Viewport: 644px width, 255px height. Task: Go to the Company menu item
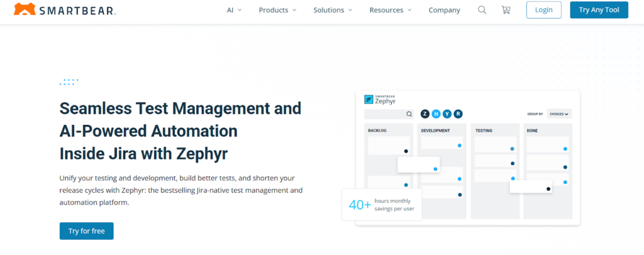pyautogui.click(x=444, y=10)
